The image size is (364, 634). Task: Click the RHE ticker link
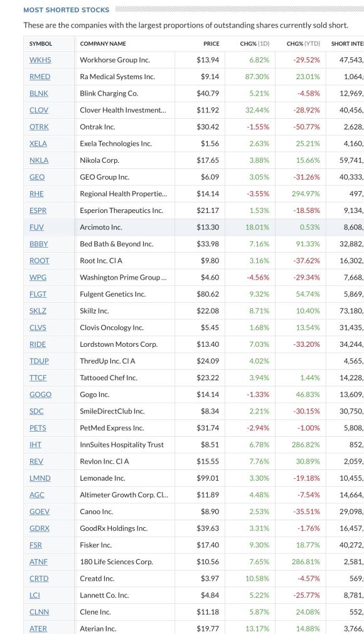(36, 194)
